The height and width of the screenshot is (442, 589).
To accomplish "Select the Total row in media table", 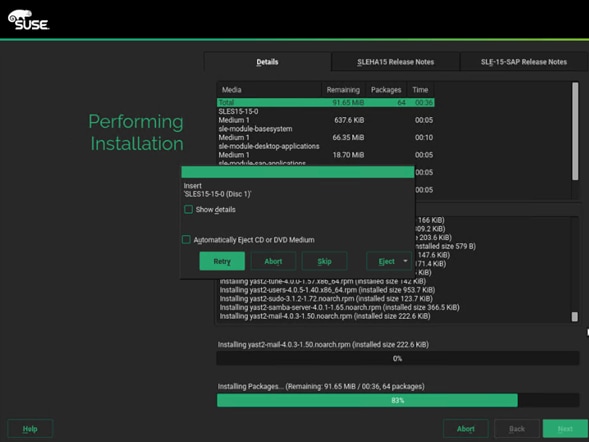I will tap(326, 103).
